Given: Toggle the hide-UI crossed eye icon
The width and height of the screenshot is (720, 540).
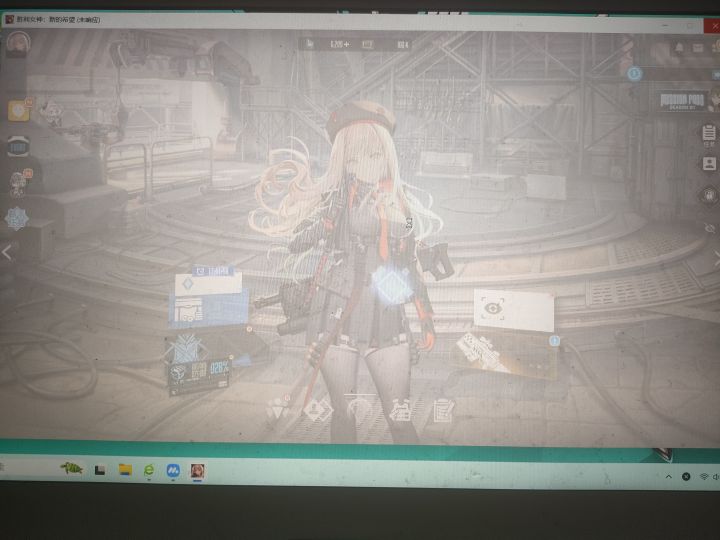Looking at the screenshot, I should (710, 228).
